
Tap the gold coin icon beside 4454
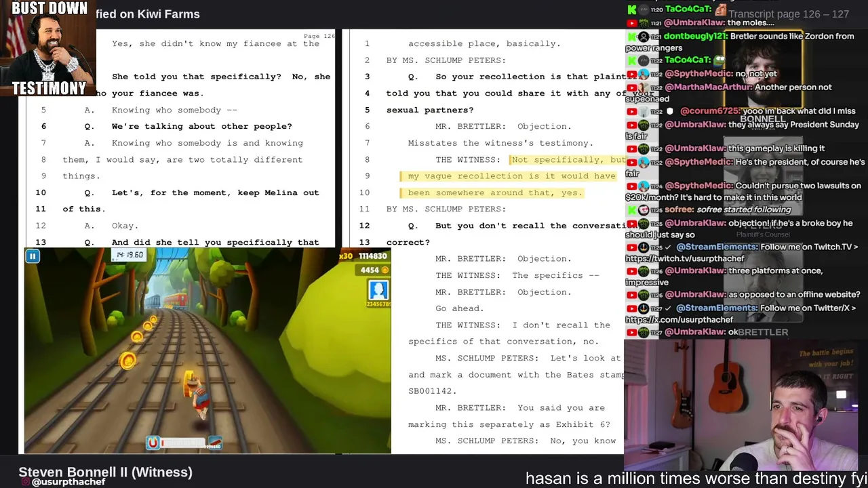385,270
